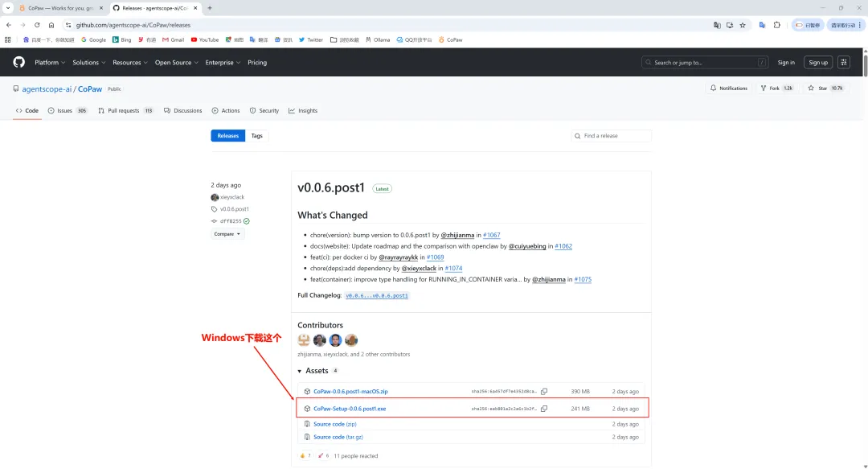The image size is (868, 469).
Task: Open the full changelog comparison link
Action: coord(377,295)
